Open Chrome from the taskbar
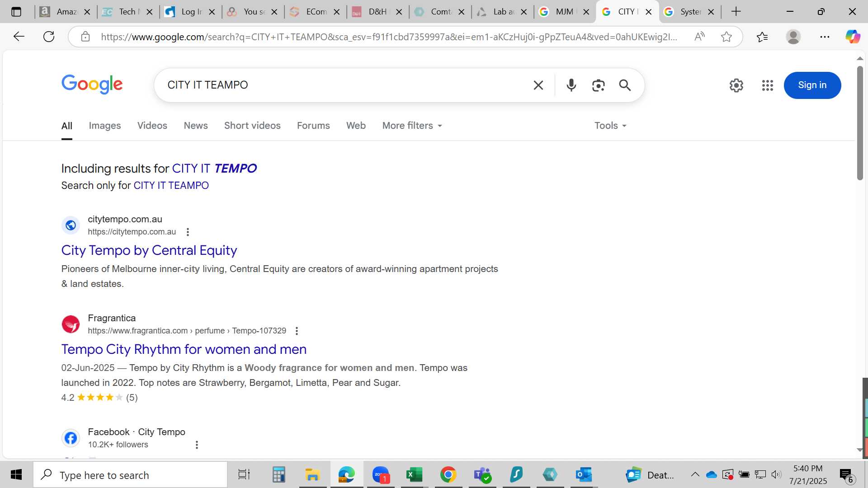This screenshot has height=488, width=868. click(x=448, y=474)
